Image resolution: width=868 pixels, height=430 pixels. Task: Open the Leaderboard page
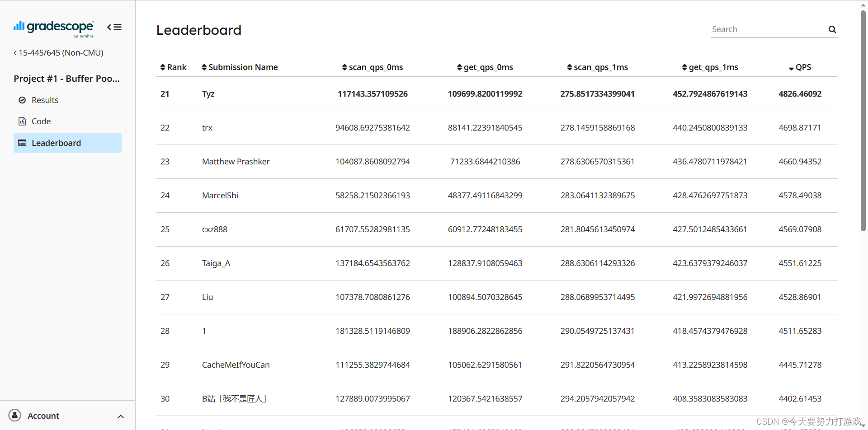pos(67,143)
